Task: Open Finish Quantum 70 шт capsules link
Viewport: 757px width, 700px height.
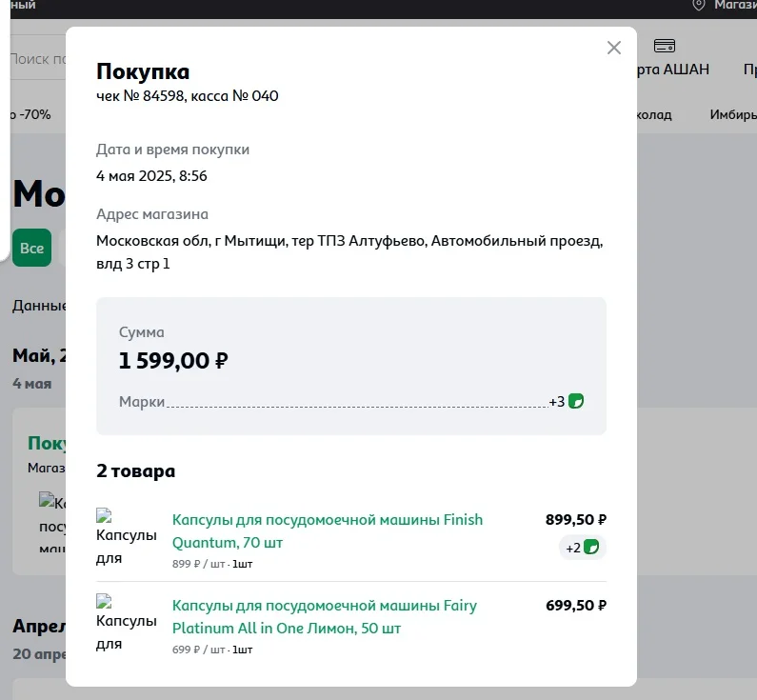Action: coord(328,531)
